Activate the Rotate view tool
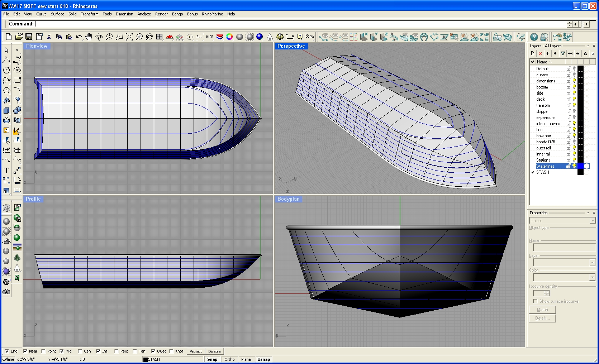599x364 pixels. click(99, 37)
